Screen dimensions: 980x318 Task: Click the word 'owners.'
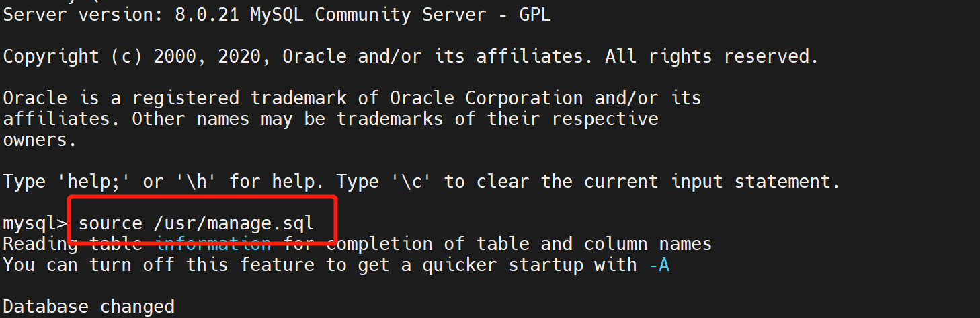(40, 140)
